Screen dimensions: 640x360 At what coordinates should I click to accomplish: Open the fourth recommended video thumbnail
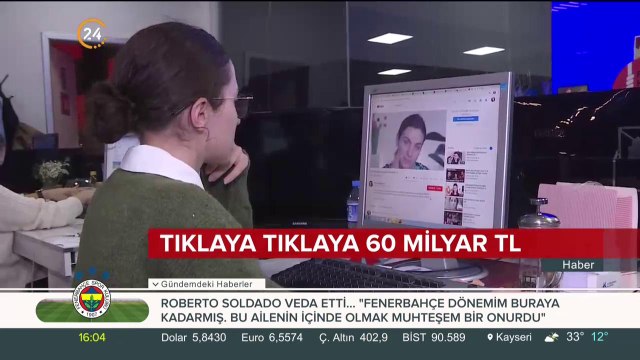[454, 204]
